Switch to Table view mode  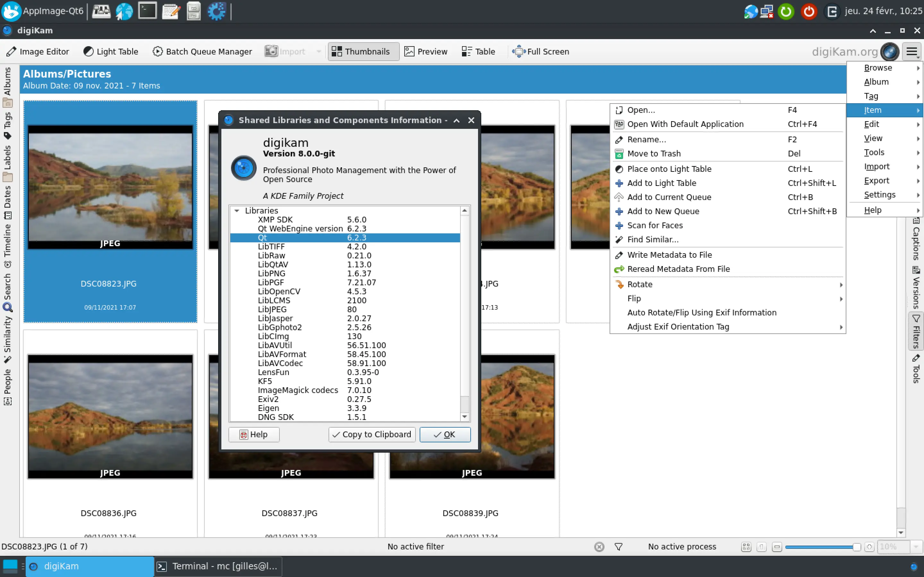478,52
